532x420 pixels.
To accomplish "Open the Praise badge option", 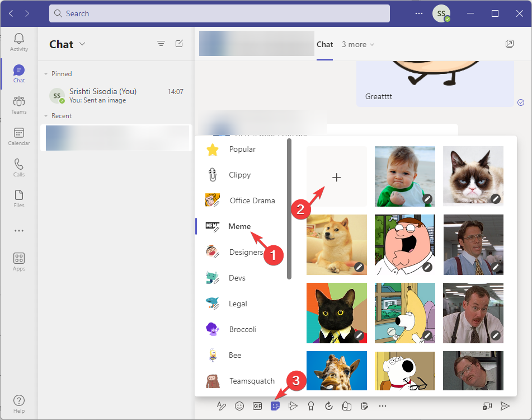I will tap(311, 406).
